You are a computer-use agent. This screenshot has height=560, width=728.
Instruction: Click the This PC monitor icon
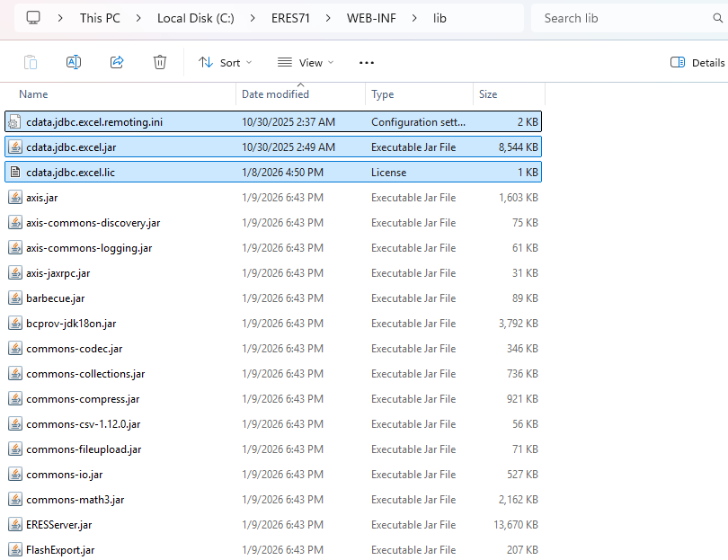pyautogui.click(x=33, y=18)
